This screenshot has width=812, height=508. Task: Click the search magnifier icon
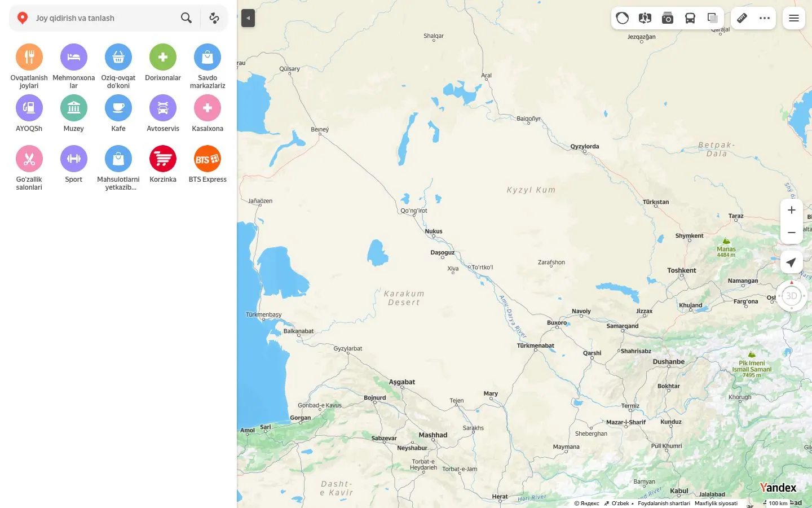click(186, 18)
